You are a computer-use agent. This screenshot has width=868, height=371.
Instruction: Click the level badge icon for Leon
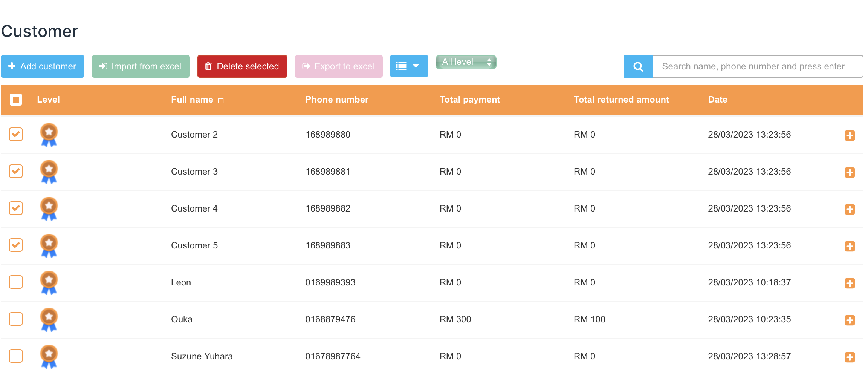point(49,282)
